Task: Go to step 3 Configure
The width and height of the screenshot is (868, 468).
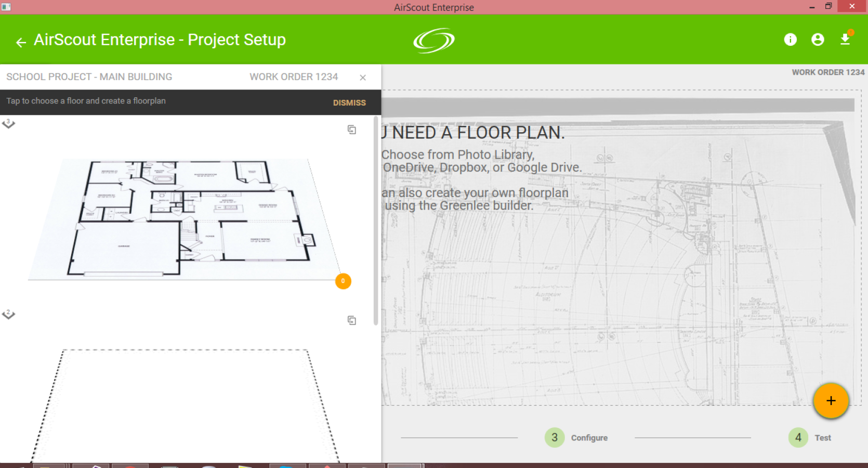Action: [576, 438]
